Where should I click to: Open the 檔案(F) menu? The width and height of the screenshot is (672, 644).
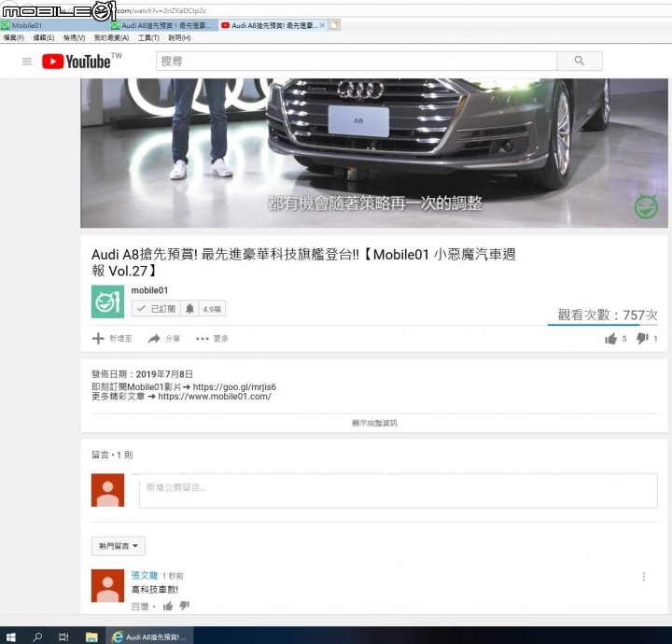click(14, 37)
